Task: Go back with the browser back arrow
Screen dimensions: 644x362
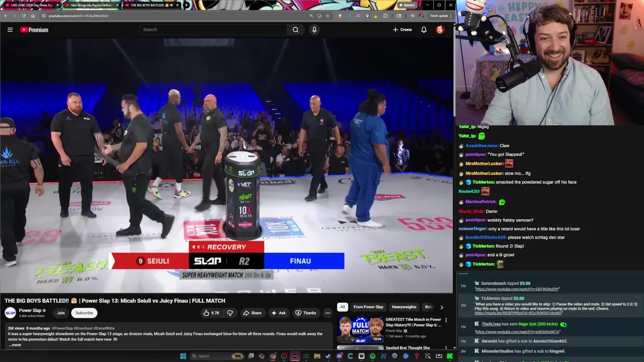Action: [x=6, y=16]
